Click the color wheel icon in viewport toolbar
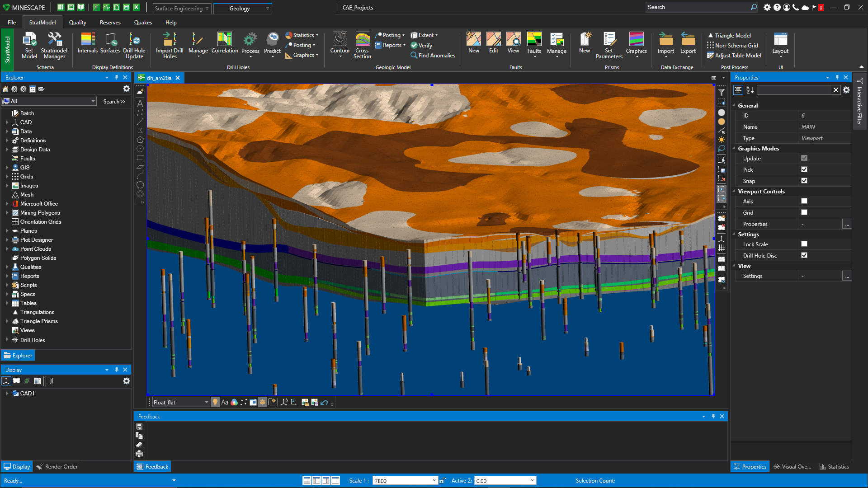Image resolution: width=868 pixels, height=488 pixels. [x=234, y=403]
